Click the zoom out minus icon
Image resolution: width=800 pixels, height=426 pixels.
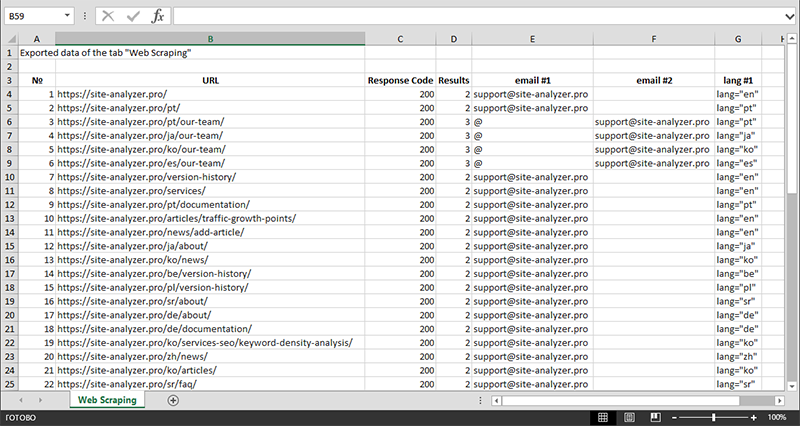[674, 418]
